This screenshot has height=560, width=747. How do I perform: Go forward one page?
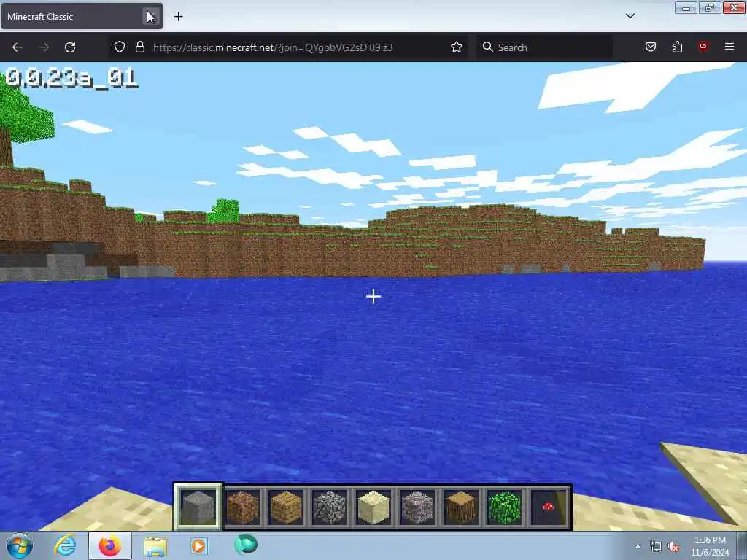coord(43,47)
